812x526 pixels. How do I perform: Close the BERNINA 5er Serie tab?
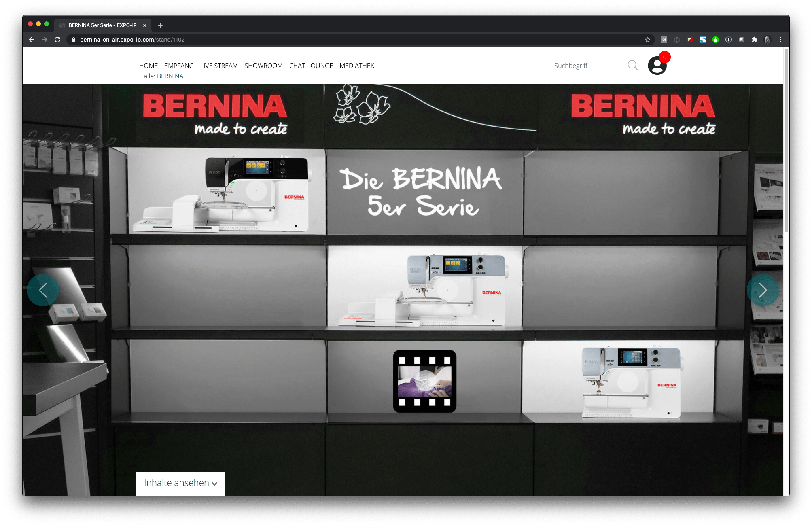(145, 25)
